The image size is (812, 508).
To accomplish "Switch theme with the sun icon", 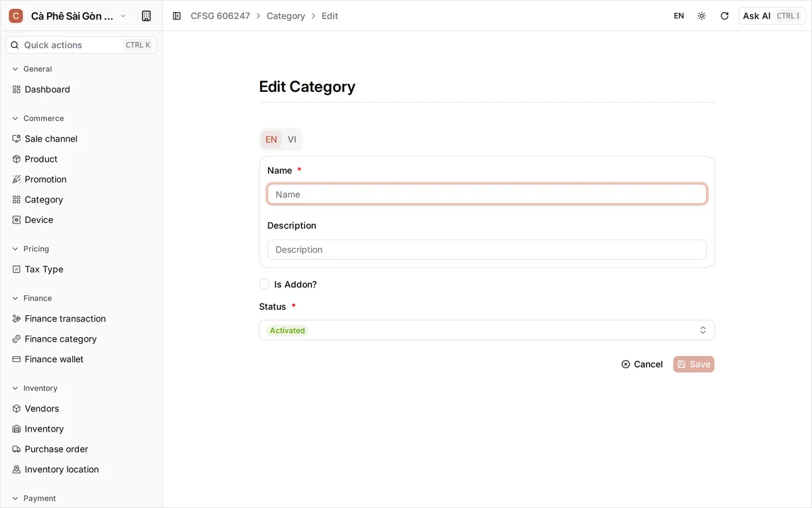I will [702, 16].
